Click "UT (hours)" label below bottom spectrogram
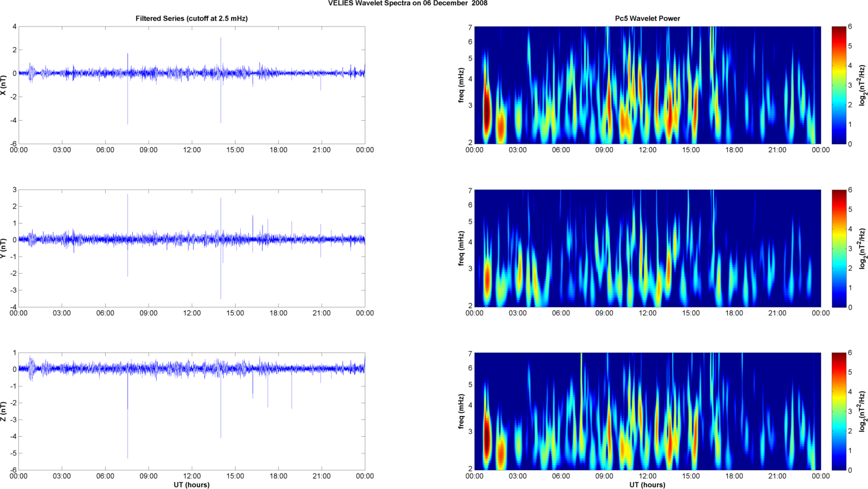Image resolution: width=868 pixels, height=489 pixels. point(647,485)
